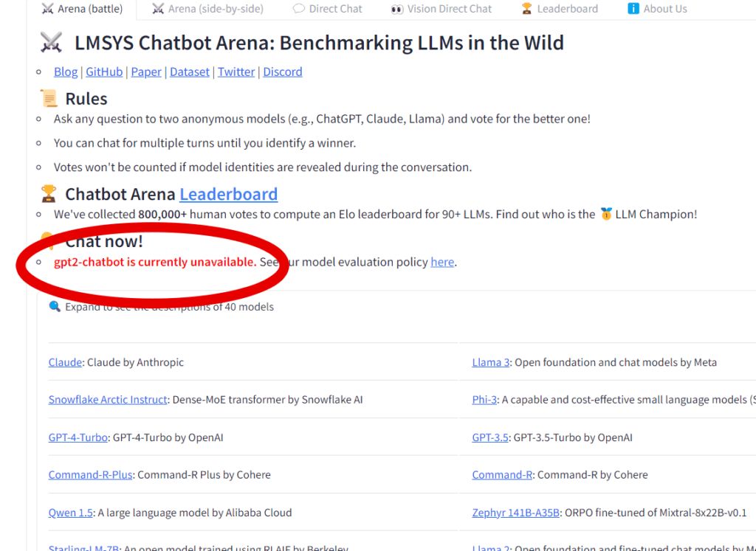This screenshot has width=756, height=551.
Task: Open the Claude model link
Action: pos(65,362)
